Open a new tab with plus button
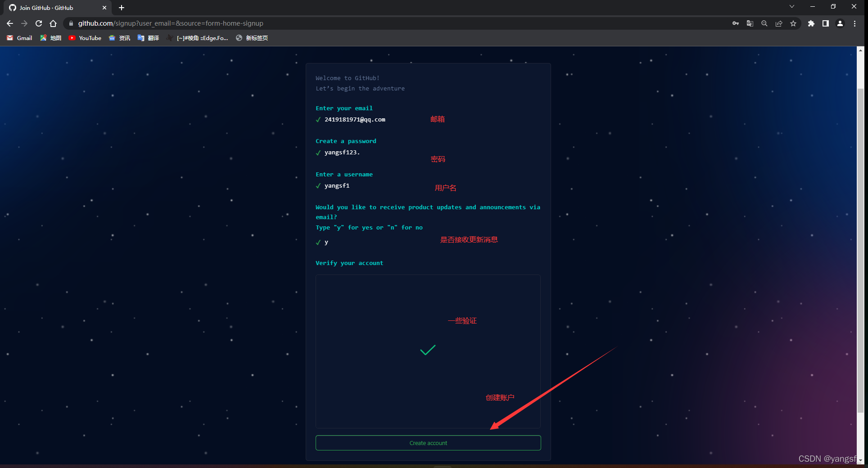 click(x=122, y=8)
